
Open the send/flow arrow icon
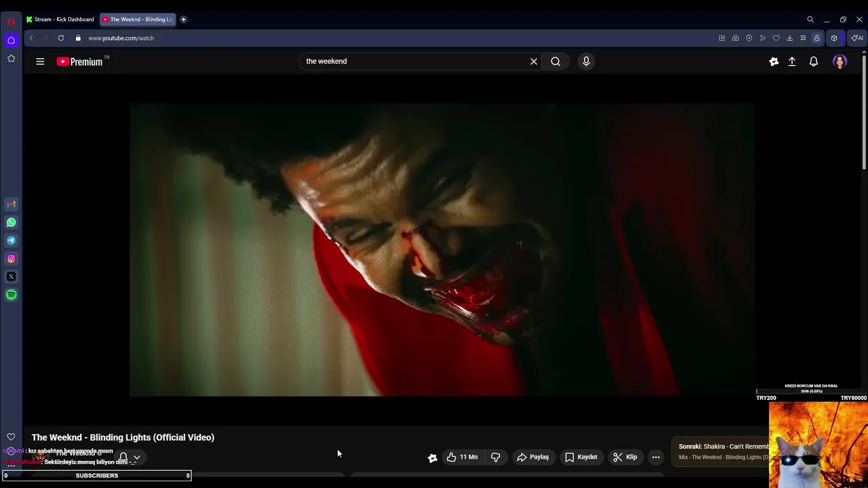[763, 38]
